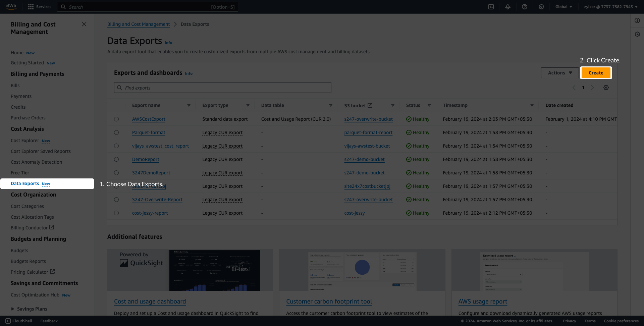The image size is (644, 326).
Task: Click inside the Find exports search field
Action: [222, 88]
